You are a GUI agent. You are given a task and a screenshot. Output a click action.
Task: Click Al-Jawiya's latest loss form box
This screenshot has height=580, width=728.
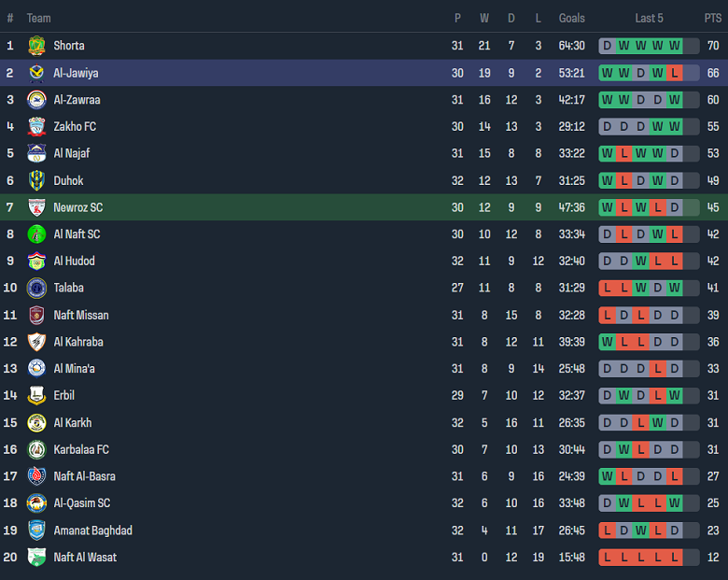(674, 73)
